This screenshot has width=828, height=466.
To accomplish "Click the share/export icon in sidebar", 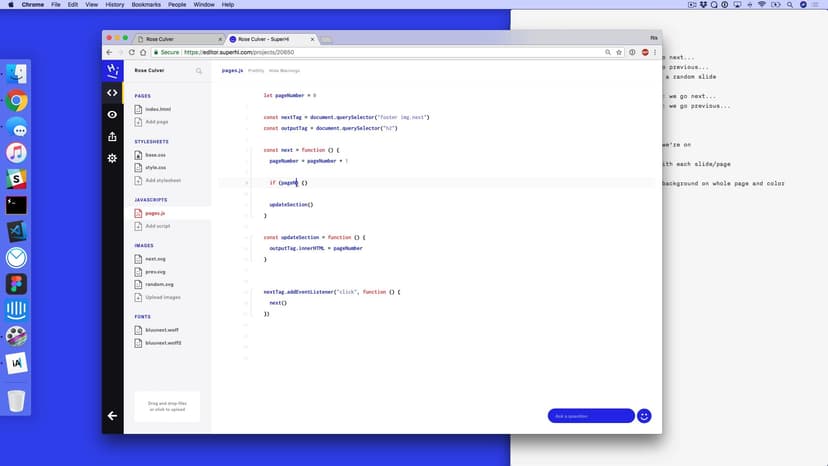I will coord(112,136).
